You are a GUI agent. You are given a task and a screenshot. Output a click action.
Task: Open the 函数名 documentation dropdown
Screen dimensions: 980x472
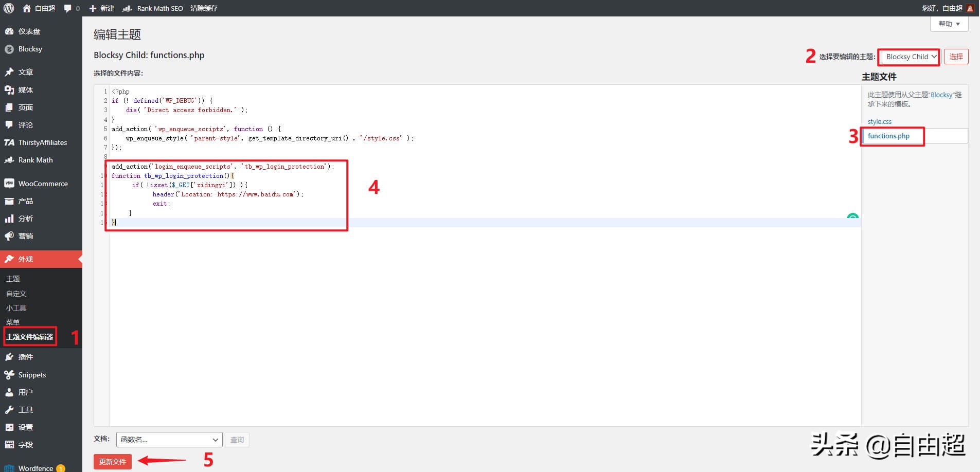click(169, 440)
